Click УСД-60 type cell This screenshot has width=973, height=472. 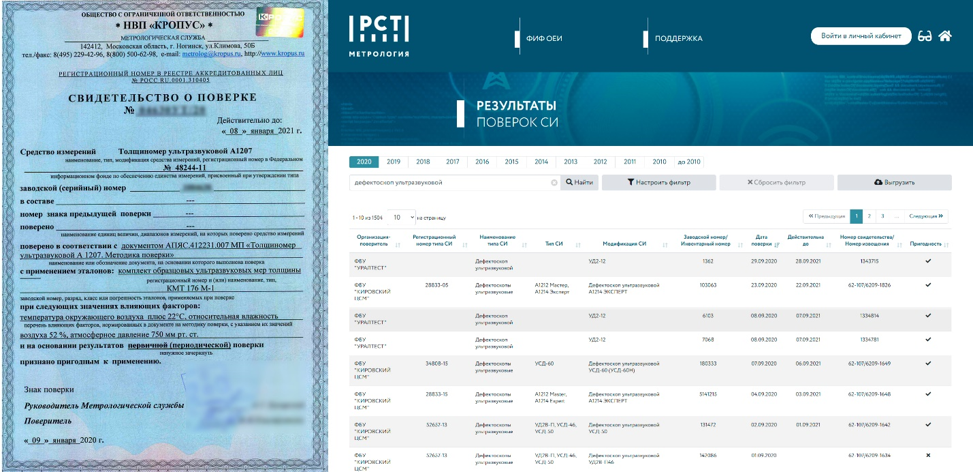(544, 363)
